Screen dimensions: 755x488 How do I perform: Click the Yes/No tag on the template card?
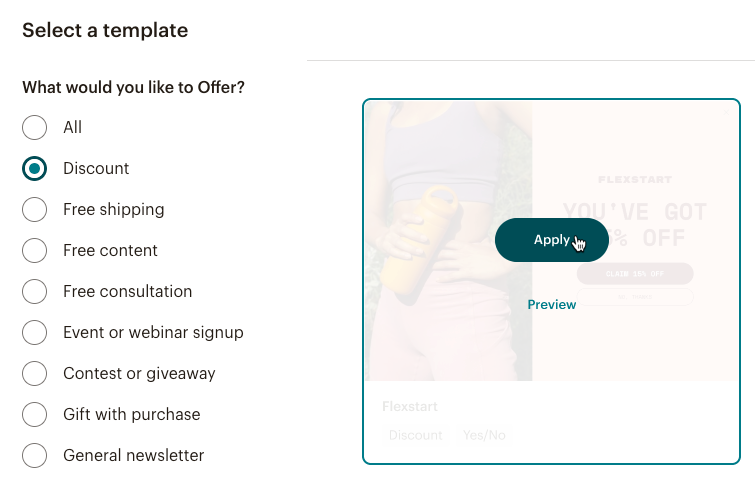484,435
